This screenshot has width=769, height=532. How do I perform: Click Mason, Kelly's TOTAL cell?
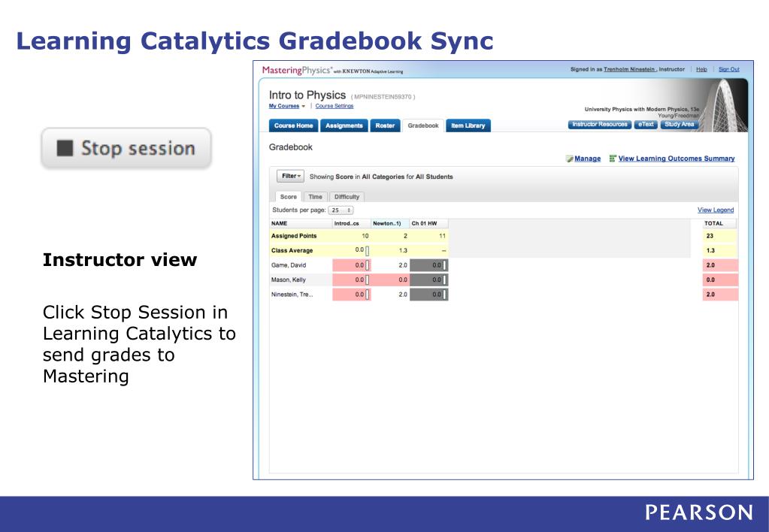point(720,280)
